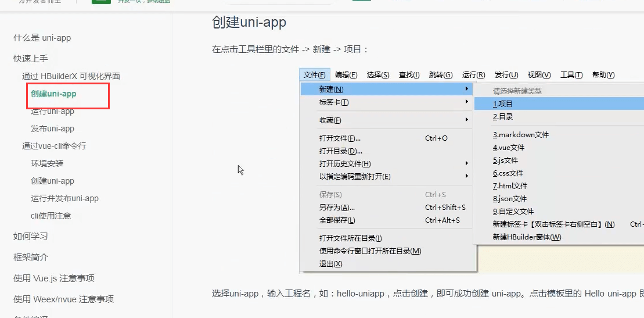This screenshot has height=318, width=644.
Task: Choose 打开文件所在目录(I) menu entry
Action: point(387,238)
